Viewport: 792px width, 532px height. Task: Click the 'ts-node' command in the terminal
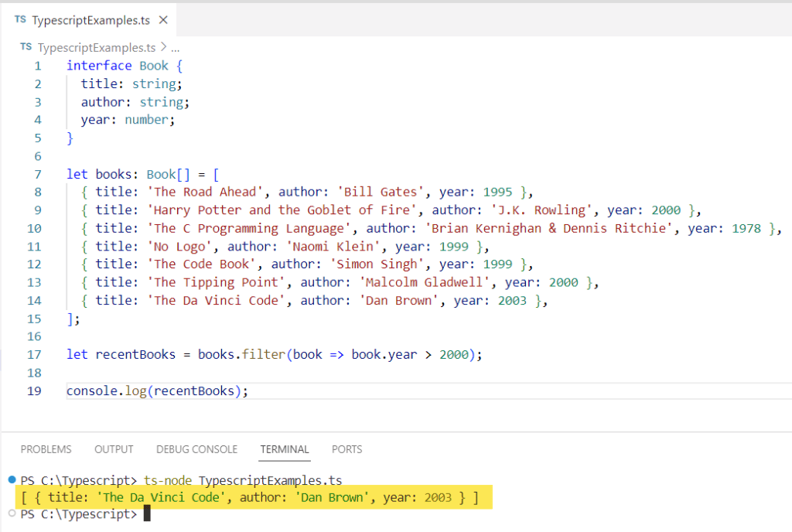pos(168,480)
